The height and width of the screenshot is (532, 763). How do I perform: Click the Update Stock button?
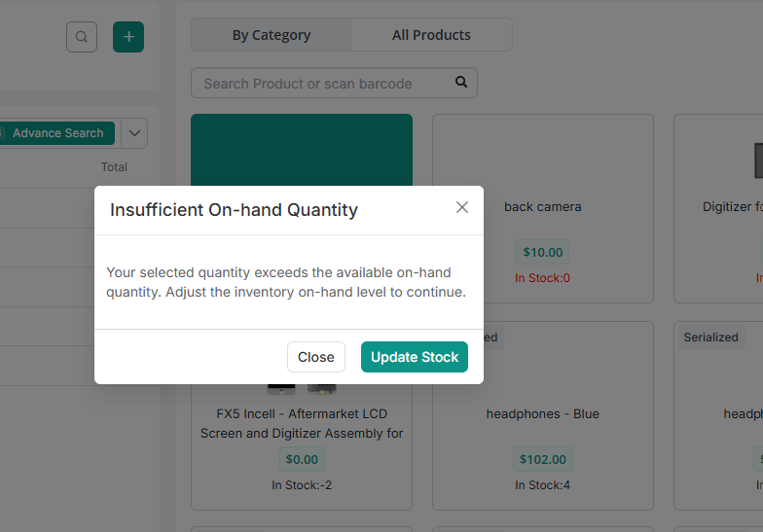pyautogui.click(x=415, y=357)
